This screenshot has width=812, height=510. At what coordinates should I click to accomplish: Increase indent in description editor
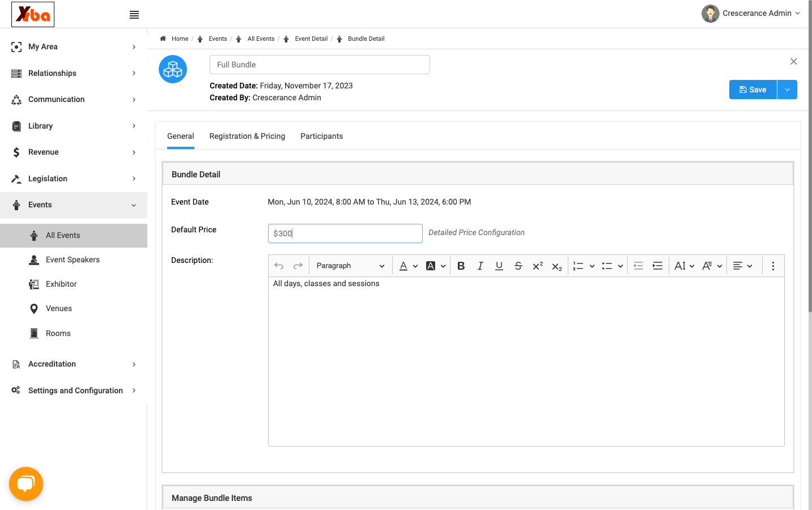click(657, 266)
